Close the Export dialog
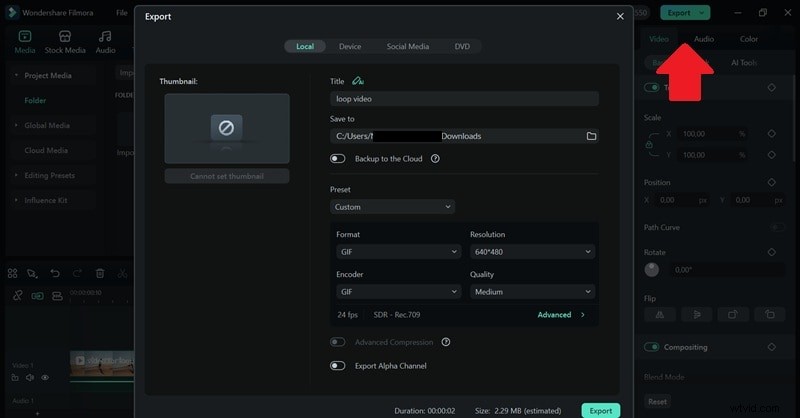Viewport: 800px width, 418px height. [x=618, y=17]
